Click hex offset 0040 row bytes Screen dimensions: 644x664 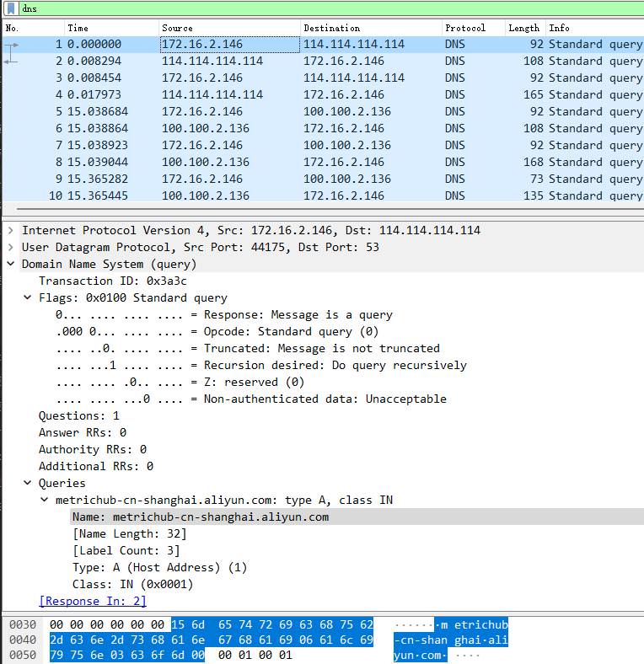(211, 640)
